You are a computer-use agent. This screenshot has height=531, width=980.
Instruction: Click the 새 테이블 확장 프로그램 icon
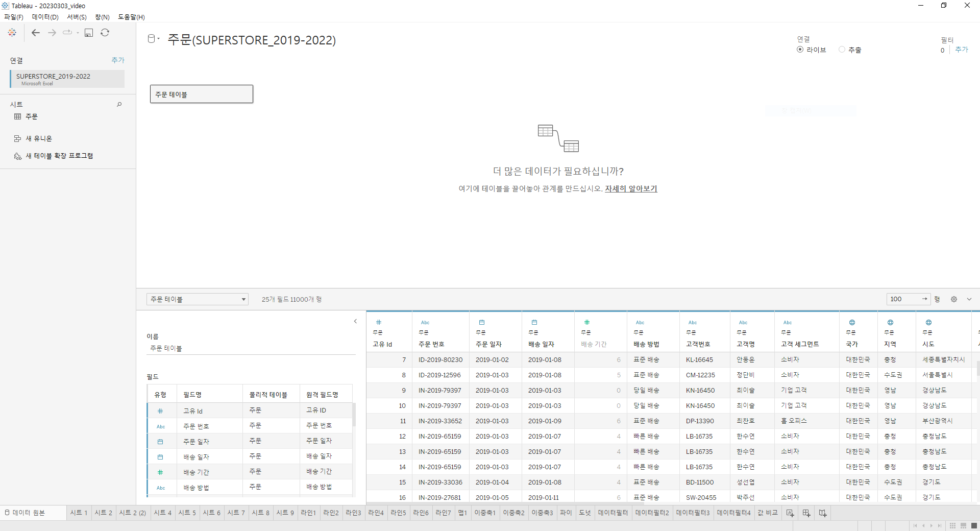18,156
